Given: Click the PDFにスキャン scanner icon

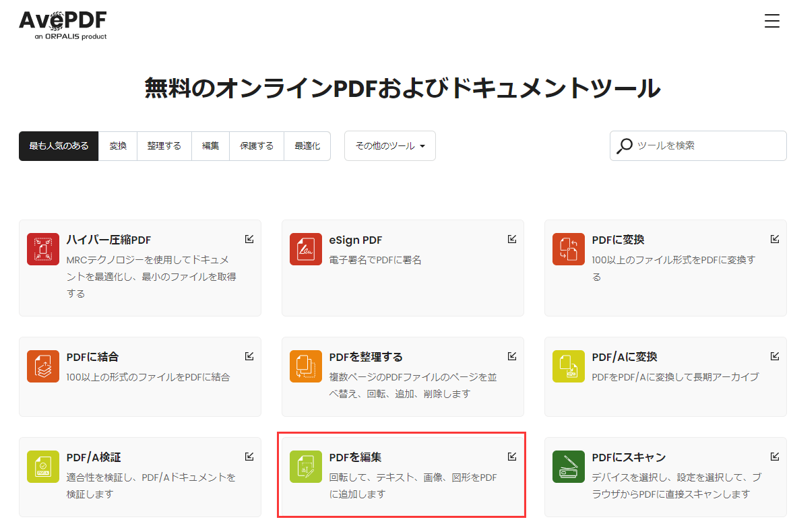Looking at the screenshot, I should [x=568, y=465].
